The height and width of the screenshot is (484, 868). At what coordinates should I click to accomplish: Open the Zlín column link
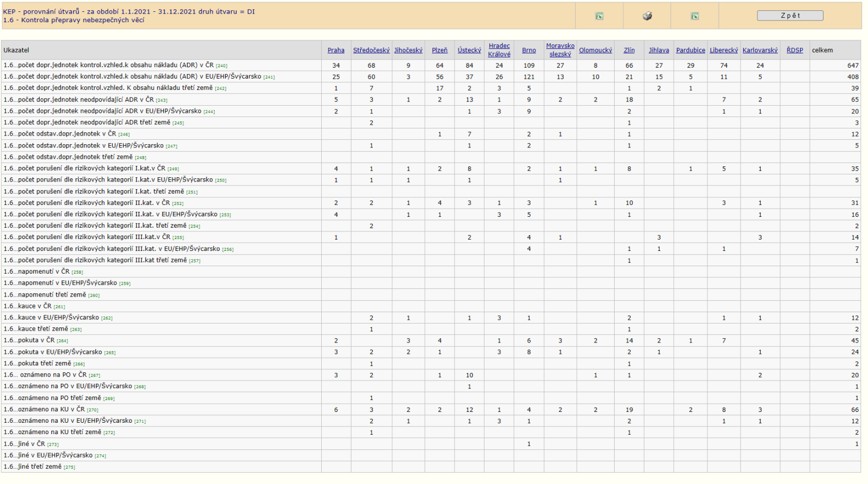tap(629, 50)
